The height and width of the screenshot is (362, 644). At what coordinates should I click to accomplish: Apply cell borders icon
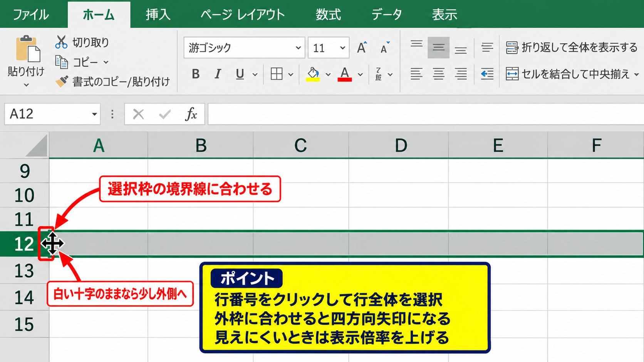pyautogui.click(x=277, y=74)
